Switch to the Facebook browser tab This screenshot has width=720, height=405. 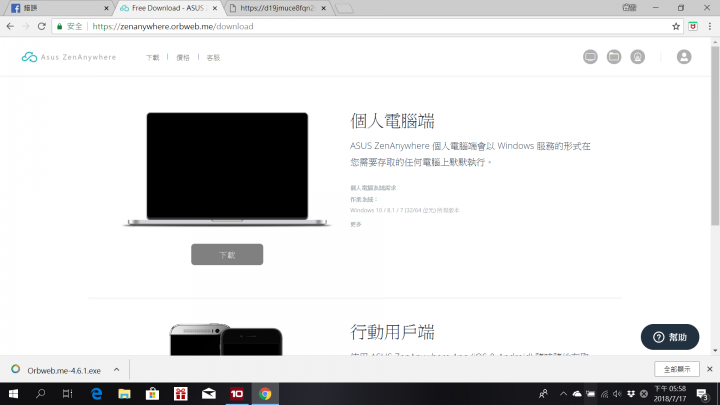(59, 8)
